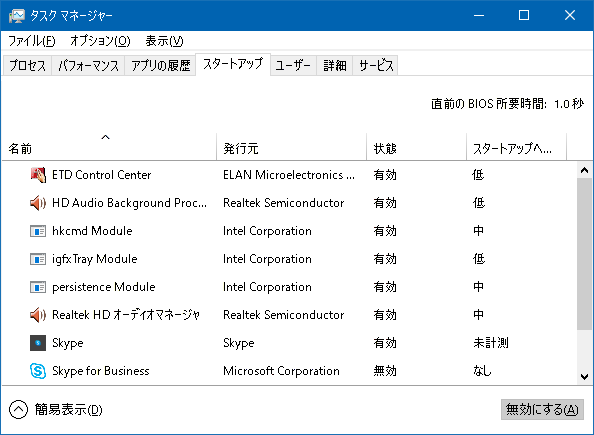
Task: Select the igfxTray Module entry
Action: point(95,259)
